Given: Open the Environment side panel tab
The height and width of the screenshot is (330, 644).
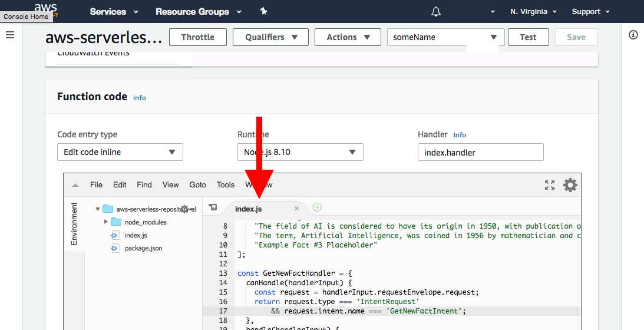Looking at the screenshot, I should point(74,224).
